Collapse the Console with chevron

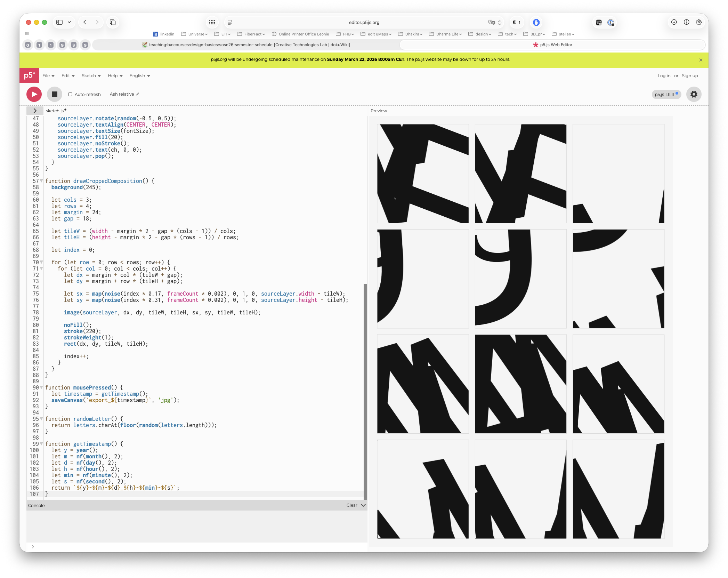pyautogui.click(x=363, y=505)
